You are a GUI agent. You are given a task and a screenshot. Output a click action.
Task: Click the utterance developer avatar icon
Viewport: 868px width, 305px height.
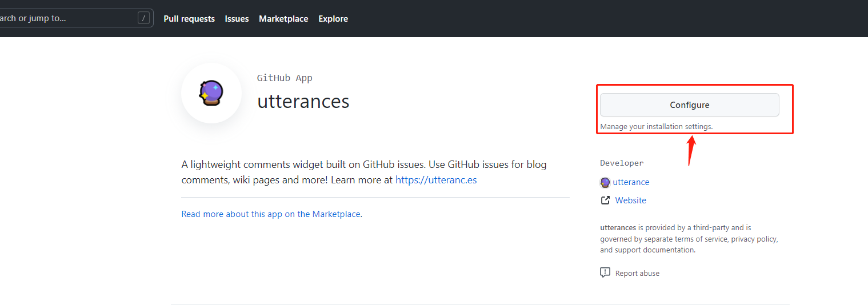(605, 182)
